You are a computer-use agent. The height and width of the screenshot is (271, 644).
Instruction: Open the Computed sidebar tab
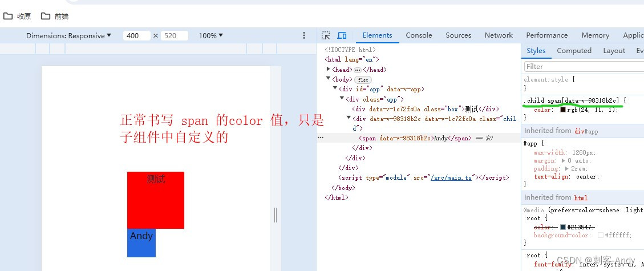(x=574, y=51)
